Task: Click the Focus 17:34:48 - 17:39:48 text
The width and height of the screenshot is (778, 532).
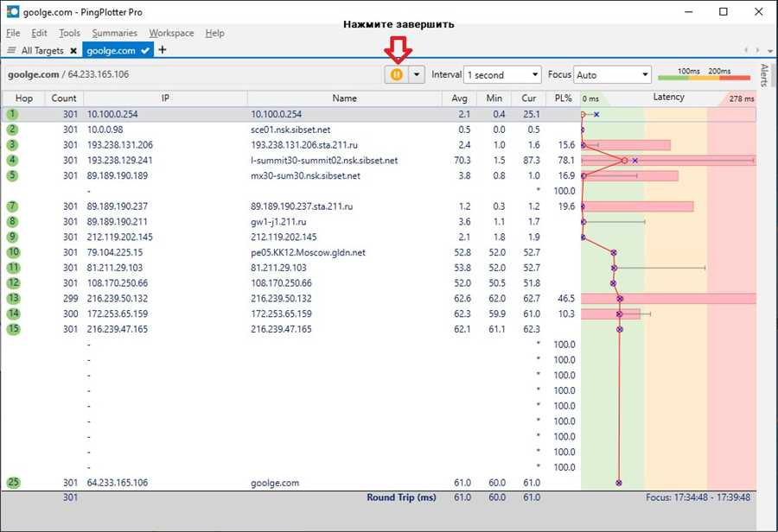Action: 698,497
